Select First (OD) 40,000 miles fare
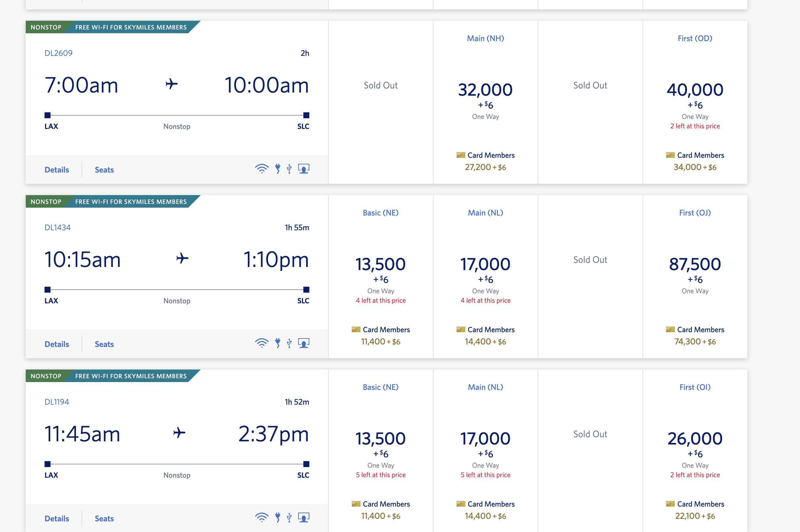This screenshot has height=532, width=800. (x=695, y=90)
